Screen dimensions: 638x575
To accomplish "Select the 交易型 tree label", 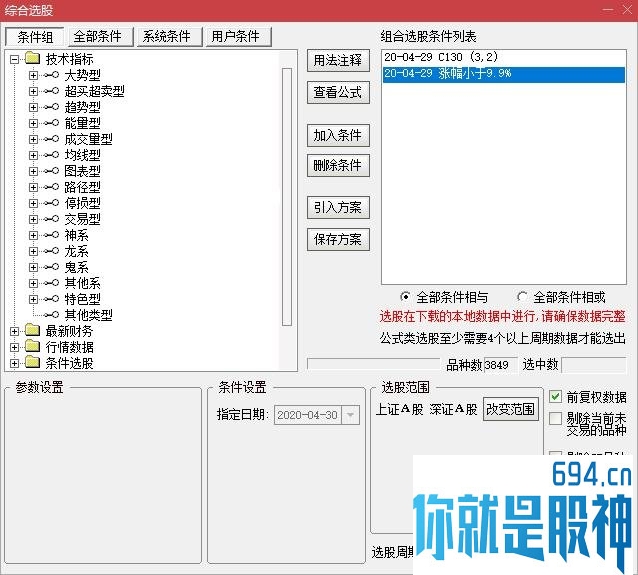I will (x=83, y=219).
